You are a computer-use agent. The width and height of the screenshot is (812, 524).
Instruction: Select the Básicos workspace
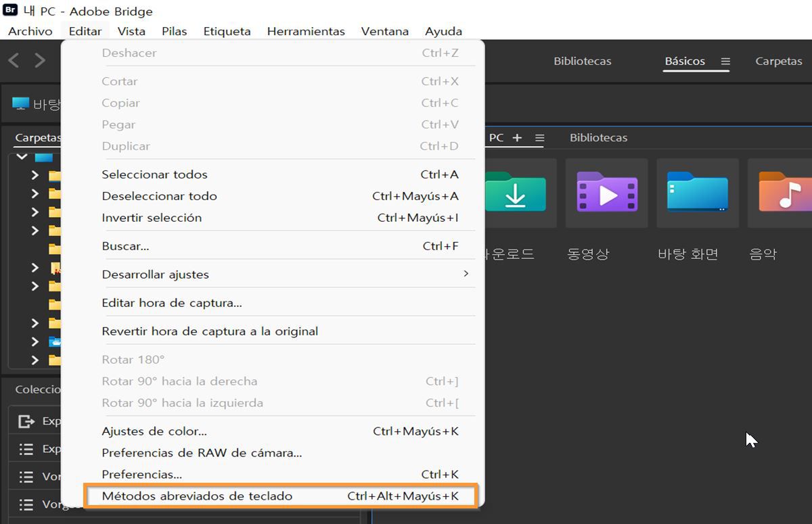tap(685, 61)
